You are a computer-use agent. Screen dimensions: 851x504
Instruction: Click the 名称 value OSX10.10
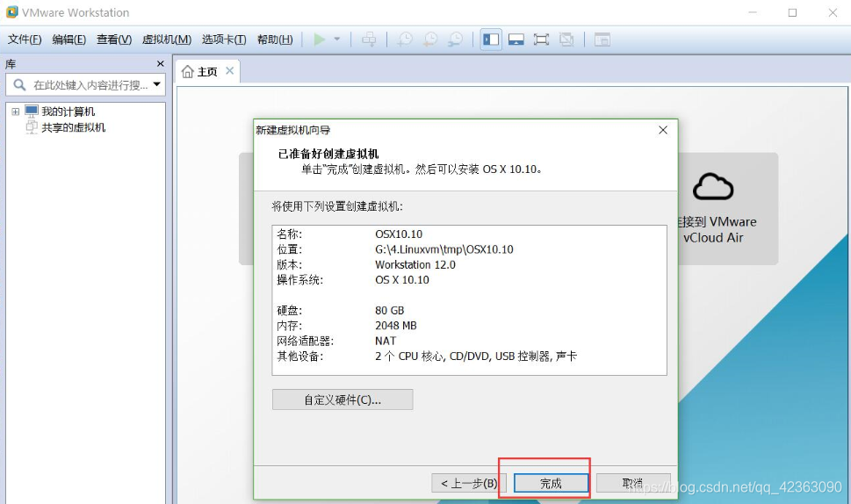click(x=399, y=234)
